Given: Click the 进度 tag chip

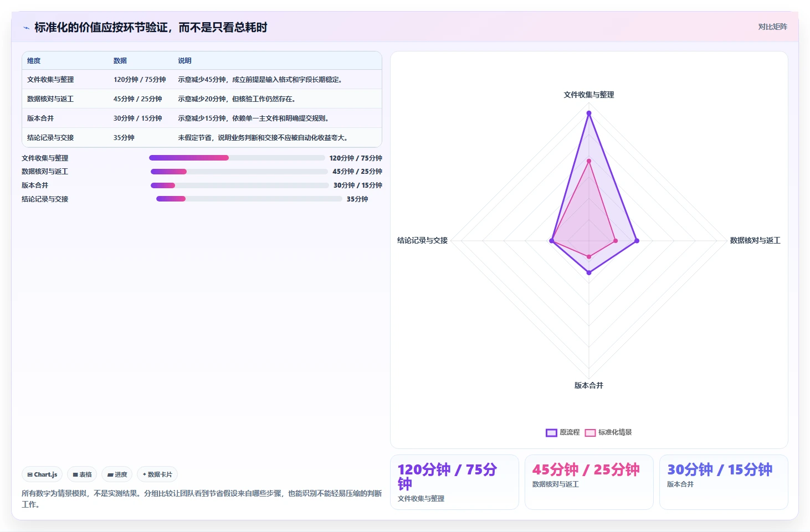Looking at the screenshot, I should (x=117, y=474).
